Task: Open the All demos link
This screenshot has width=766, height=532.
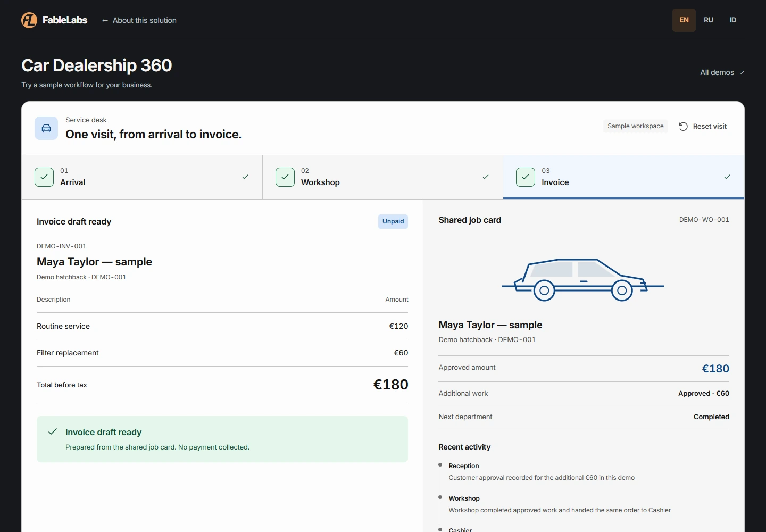Action: 722,72
